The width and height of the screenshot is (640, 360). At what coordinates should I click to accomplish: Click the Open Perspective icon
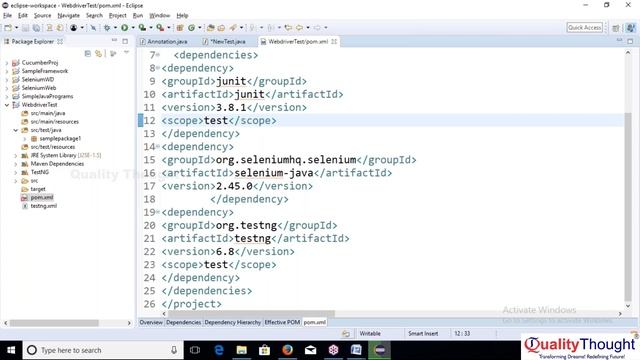tap(616, 28)
